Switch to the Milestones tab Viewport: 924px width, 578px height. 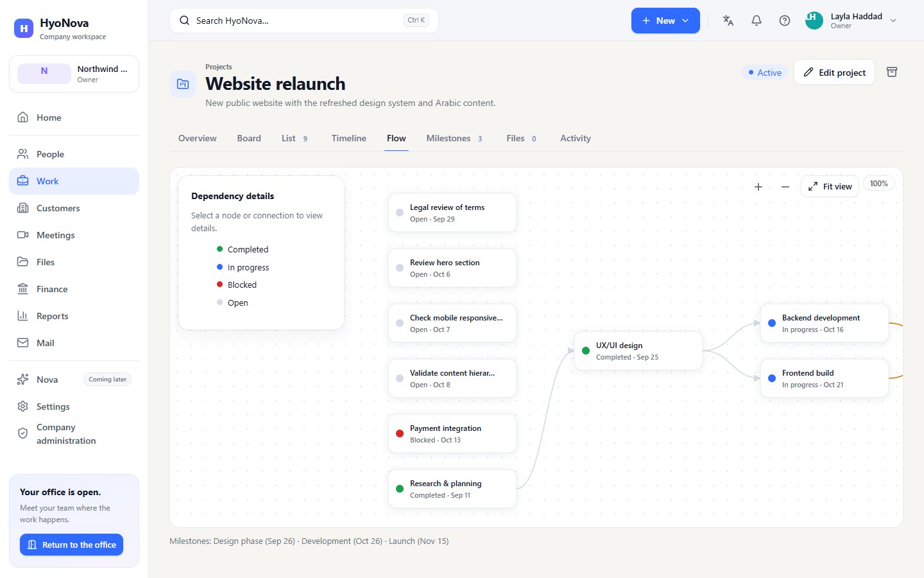pyautogui.click(x=455, y=138)
